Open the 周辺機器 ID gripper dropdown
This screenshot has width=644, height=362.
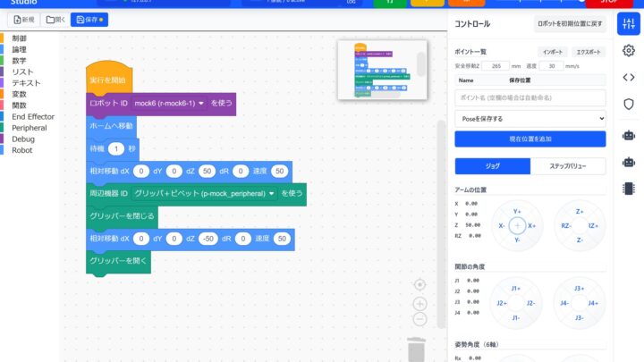(204, 193)
